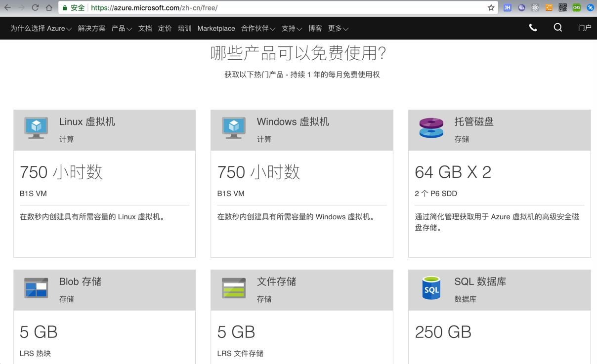597x364 pixels.
Task: Bookmark this page with star icon
Action: pyautogui.click(x=491, y=7)
